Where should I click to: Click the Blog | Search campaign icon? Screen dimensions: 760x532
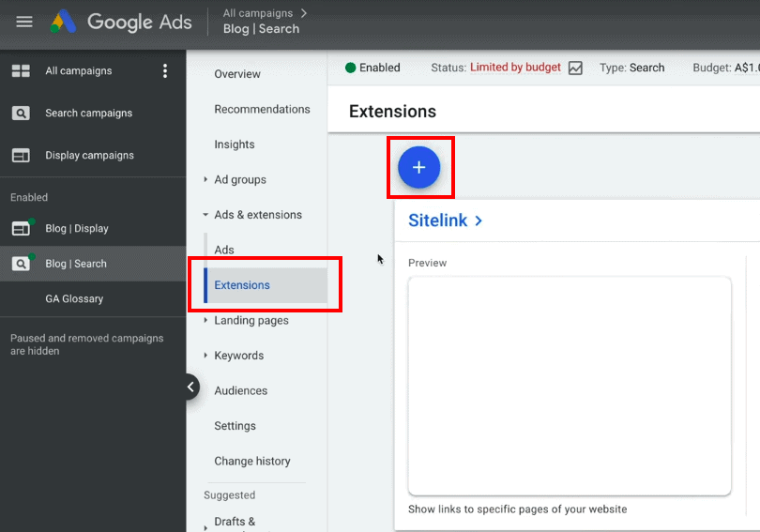[23, 262]
